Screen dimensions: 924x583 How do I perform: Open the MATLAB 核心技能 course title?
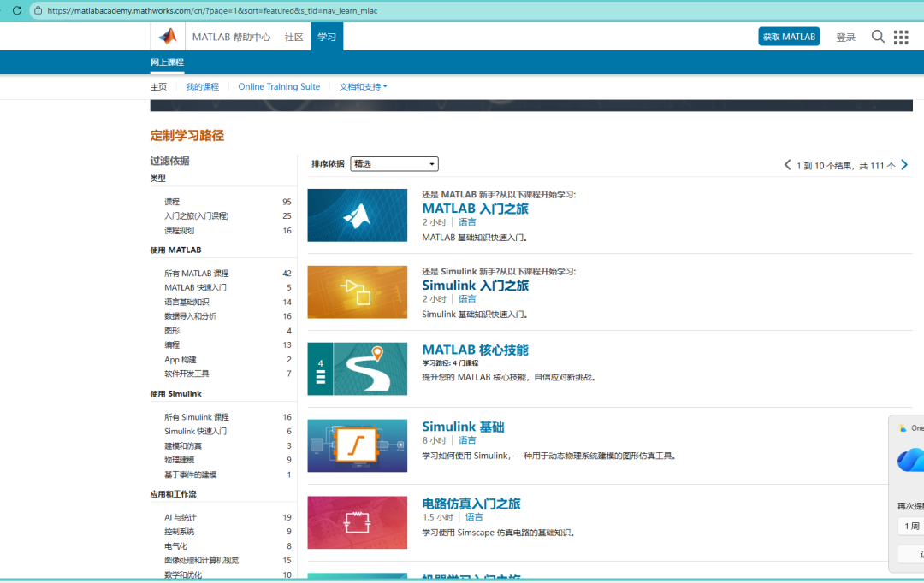(x=475, y=350)
